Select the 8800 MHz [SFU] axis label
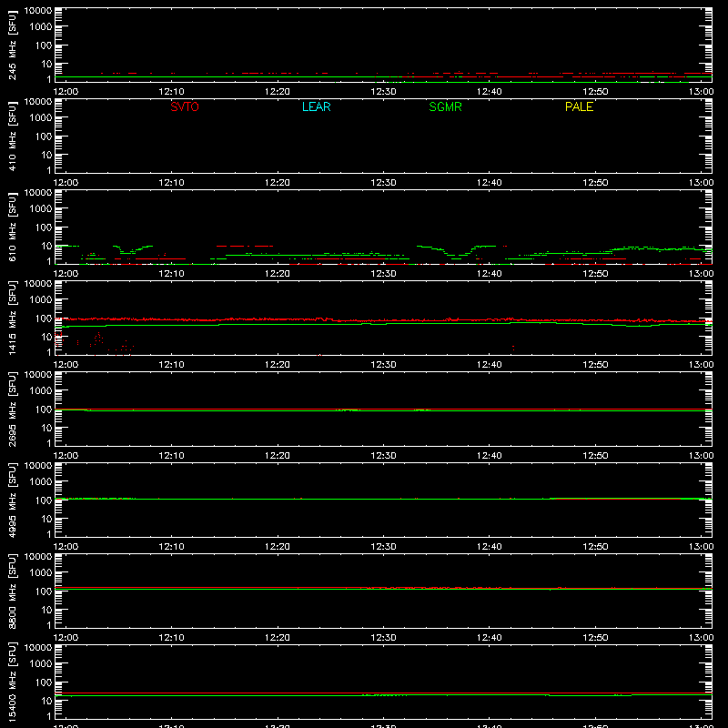Screen dimensions: 728x728 coord(13,591)
